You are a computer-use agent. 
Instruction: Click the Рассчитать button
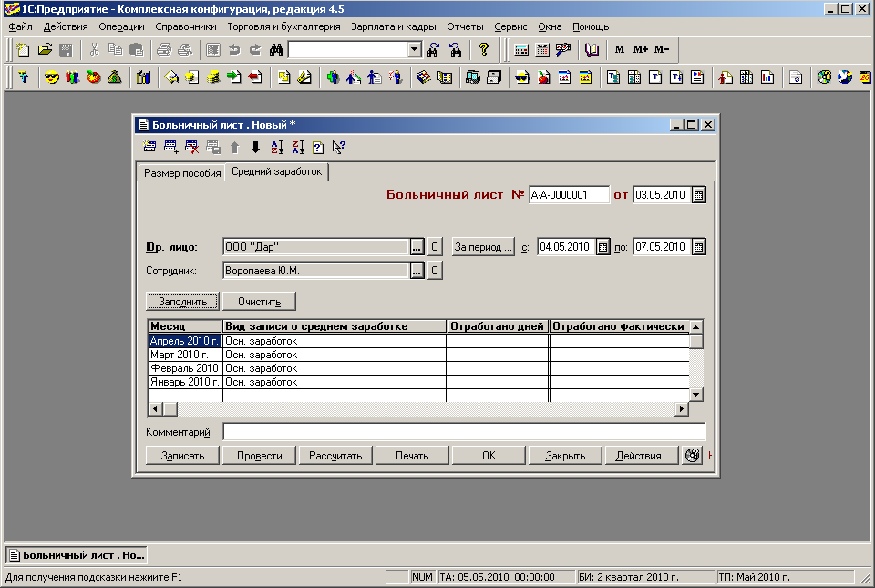pos(335,455)
